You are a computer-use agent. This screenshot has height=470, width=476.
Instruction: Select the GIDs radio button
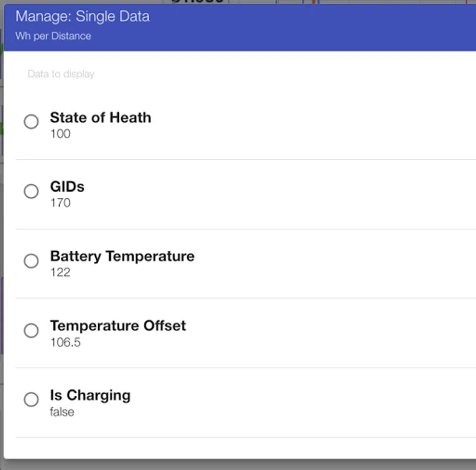tap(31, 191)
